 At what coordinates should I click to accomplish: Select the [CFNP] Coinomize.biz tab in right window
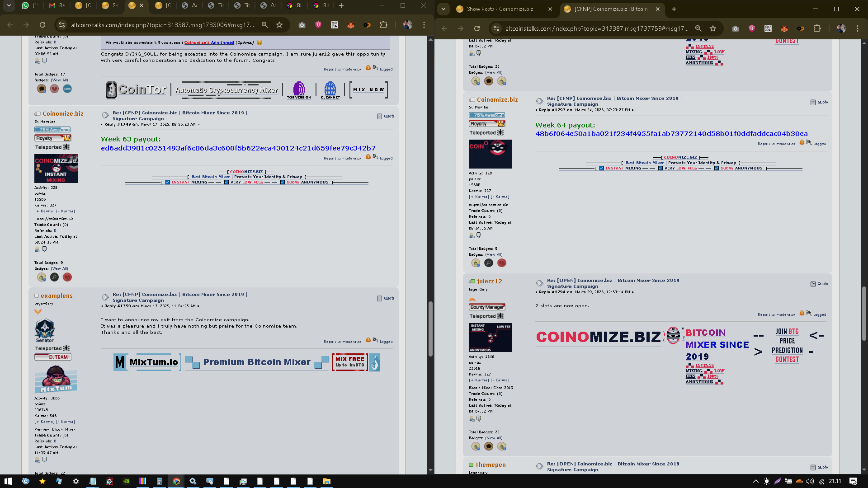pyautogui.click(x=611, y=9)
